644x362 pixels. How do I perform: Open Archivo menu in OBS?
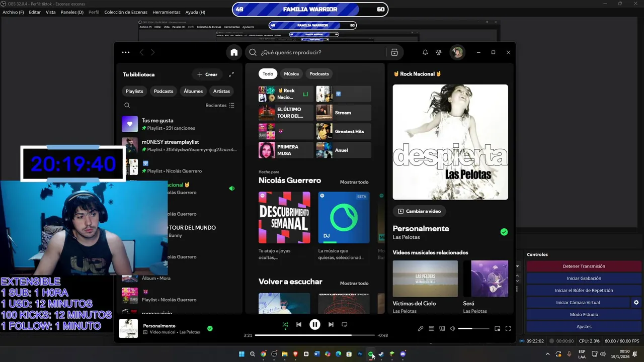click(13, 12)
